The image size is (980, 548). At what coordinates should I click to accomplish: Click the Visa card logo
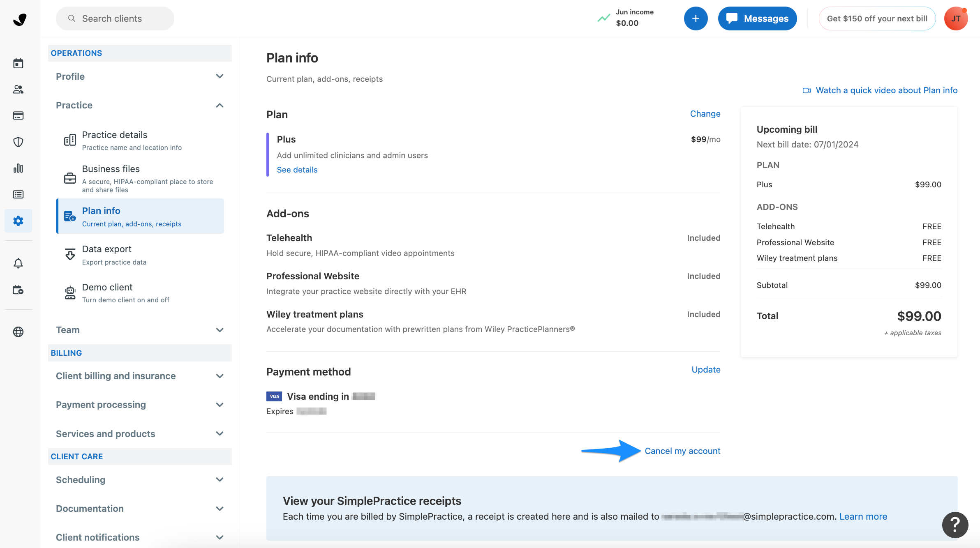tap(274, 396)
